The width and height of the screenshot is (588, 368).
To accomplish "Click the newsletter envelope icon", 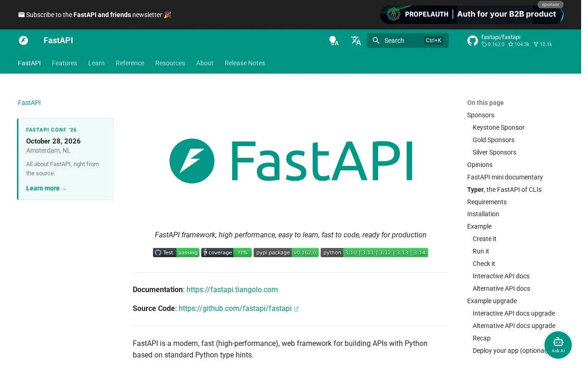I will click(x=21, y=15).
